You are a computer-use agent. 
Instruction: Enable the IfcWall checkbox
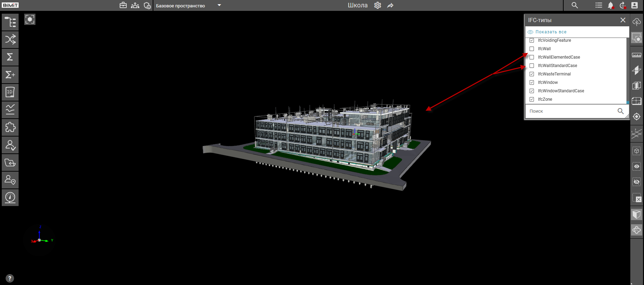[x=532, y=49]
